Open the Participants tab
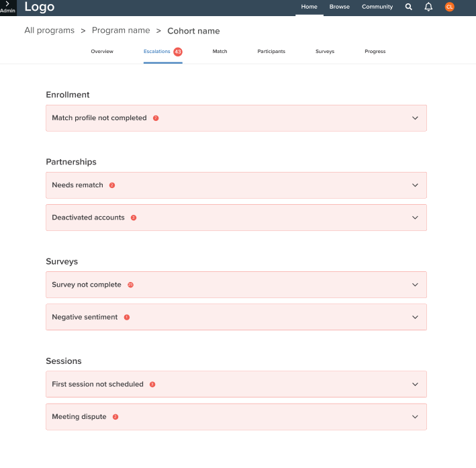 [x=271, y=51]
